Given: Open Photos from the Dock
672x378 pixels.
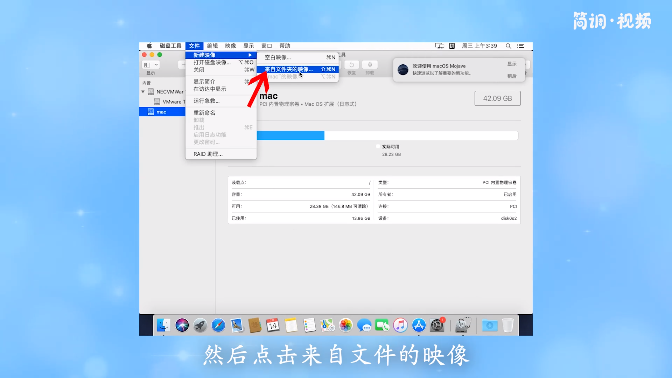Looking at the screenshot, I should point(345,325).
